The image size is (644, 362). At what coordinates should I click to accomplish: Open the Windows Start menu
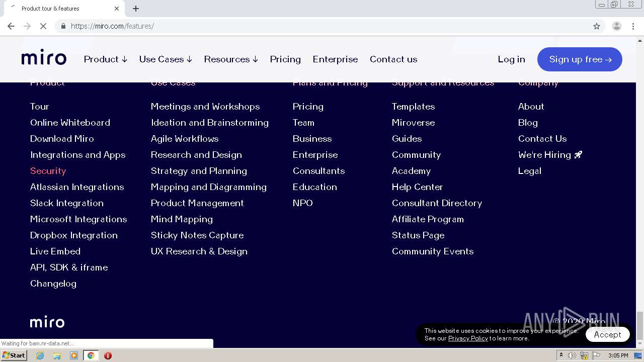point(14,355)
